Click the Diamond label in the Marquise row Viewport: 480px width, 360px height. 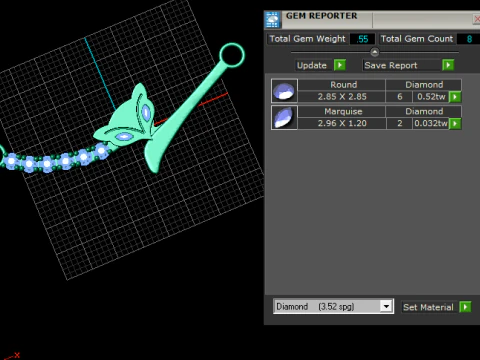coord(424,111)
